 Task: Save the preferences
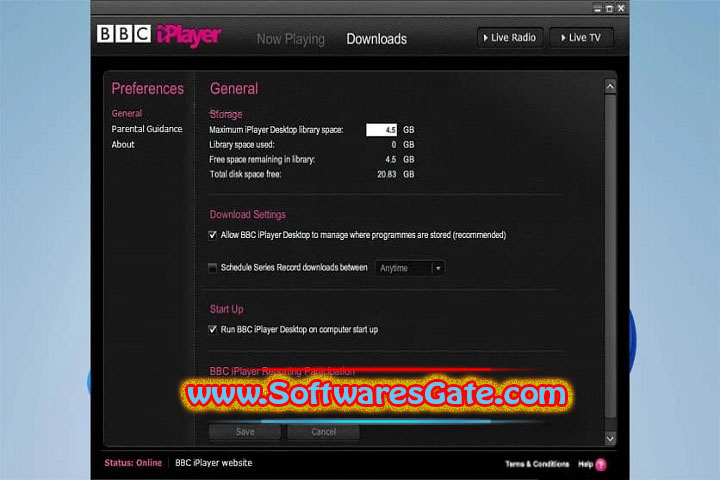(245, 432)
